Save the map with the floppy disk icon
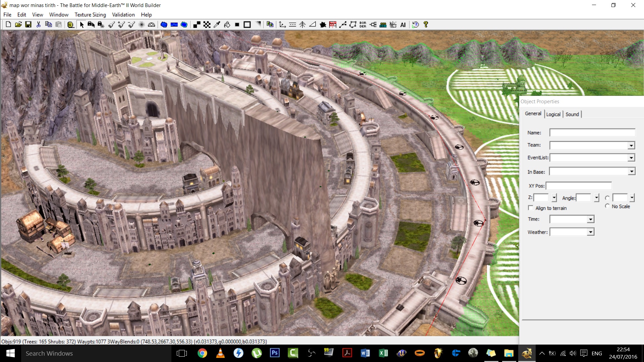The height and width of the screenshot is (362, 644). [29, 24]
